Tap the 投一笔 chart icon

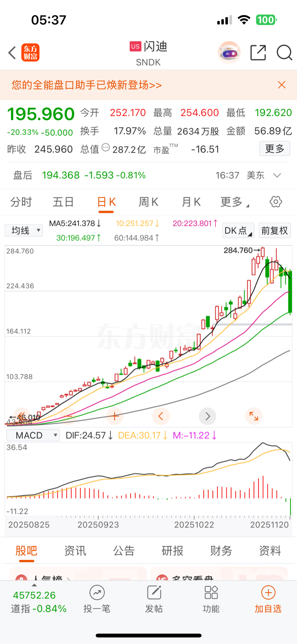97,592
